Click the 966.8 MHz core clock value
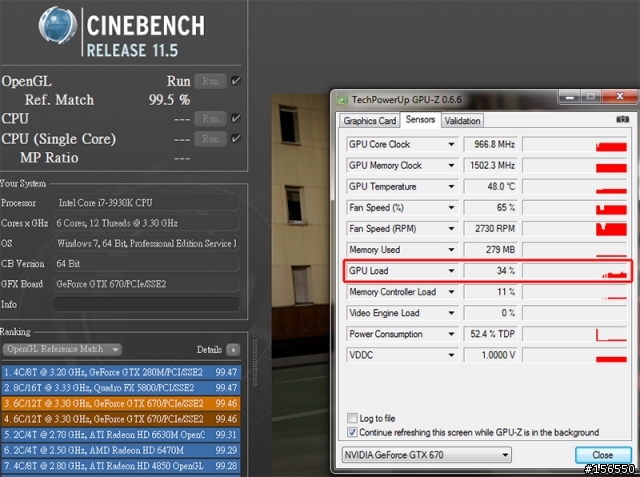Viewport: 640px width, 477px height. (491, 144)
